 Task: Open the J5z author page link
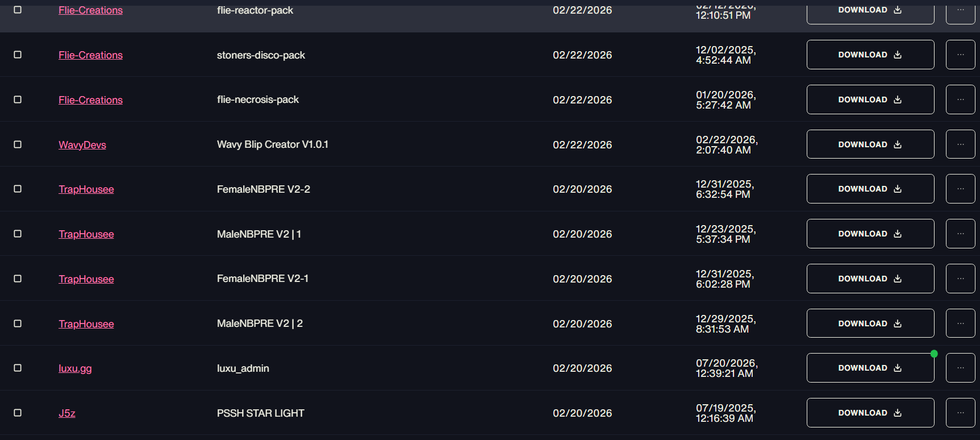67,413
